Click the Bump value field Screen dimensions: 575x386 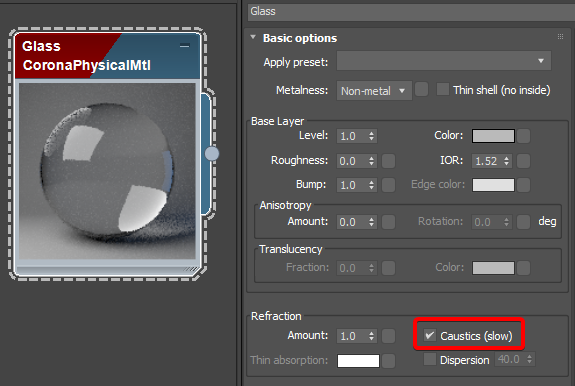click(x=352, y=185)
